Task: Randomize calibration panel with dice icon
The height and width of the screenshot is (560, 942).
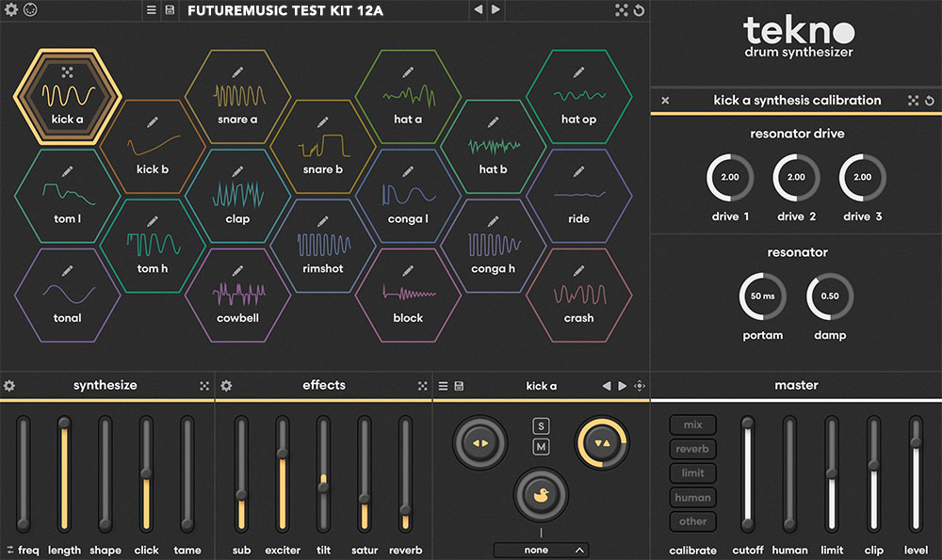Action: pyautogui.click(x=913, y=101)
